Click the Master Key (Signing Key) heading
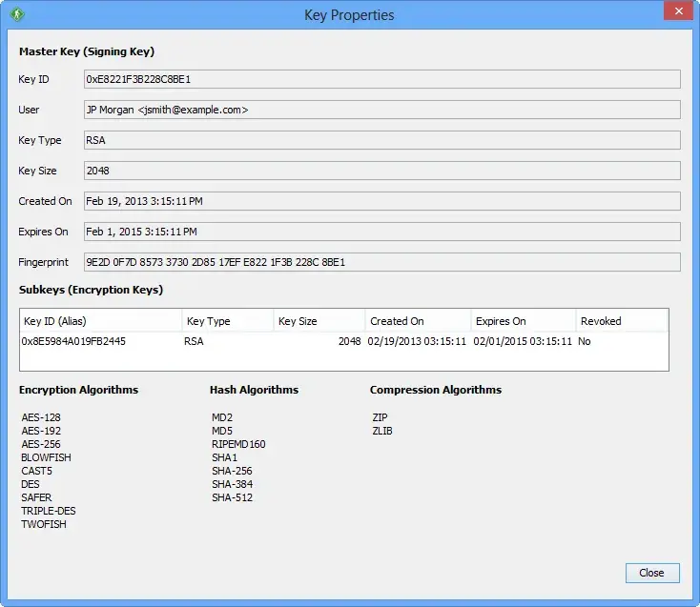 click(x=87, y=51)
